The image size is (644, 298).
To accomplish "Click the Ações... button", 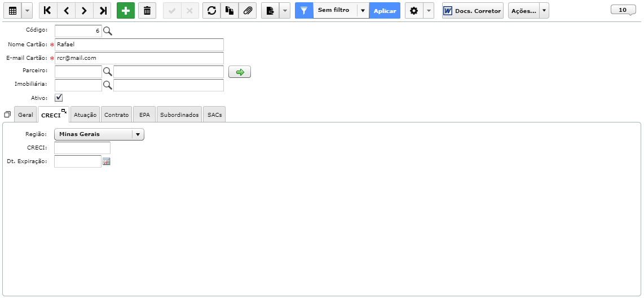I will (524, 11).
